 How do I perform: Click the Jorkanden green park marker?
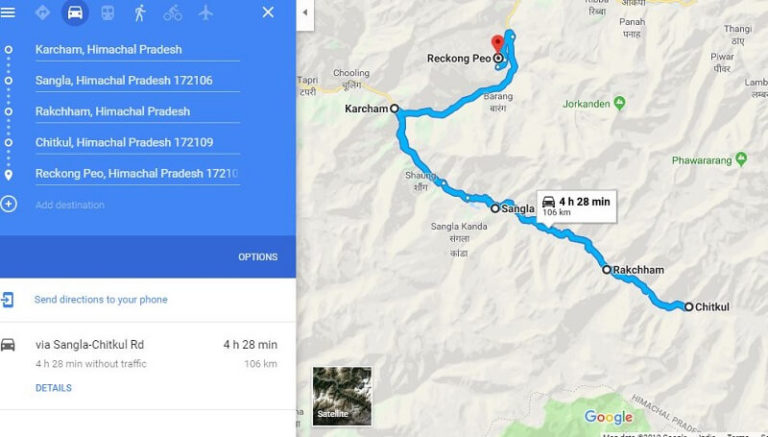[x=620, y=103]
